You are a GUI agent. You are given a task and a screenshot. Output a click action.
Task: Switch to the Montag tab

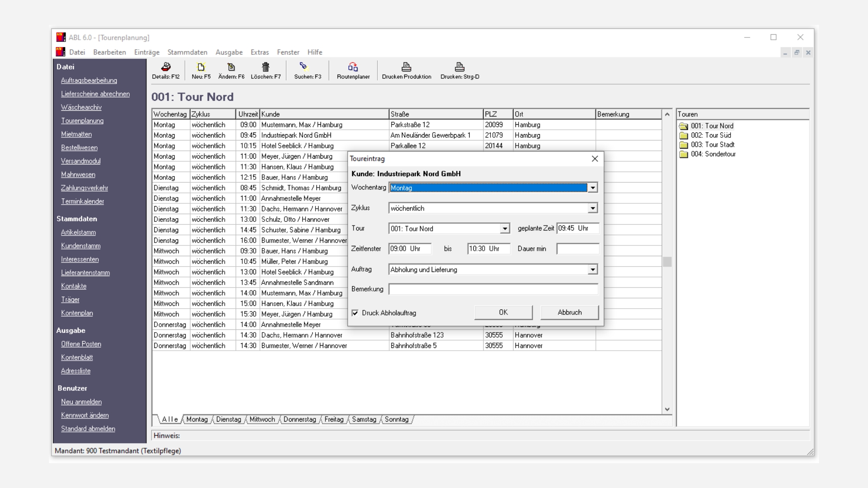point(197,419)
